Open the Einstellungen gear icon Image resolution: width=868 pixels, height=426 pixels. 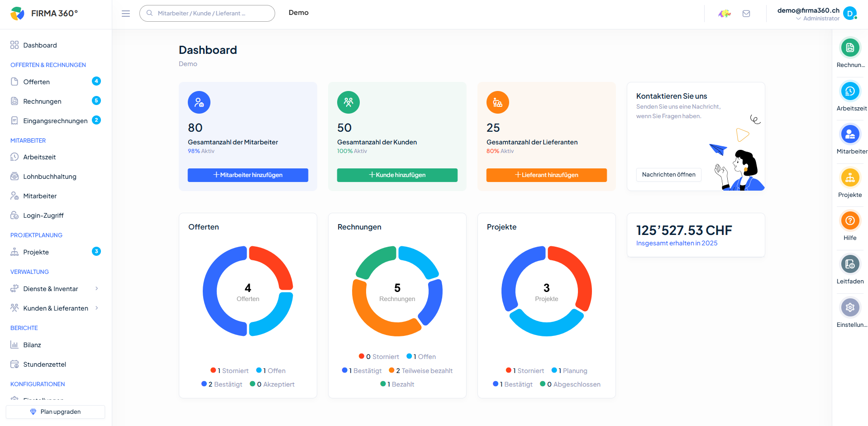(850, 307)
